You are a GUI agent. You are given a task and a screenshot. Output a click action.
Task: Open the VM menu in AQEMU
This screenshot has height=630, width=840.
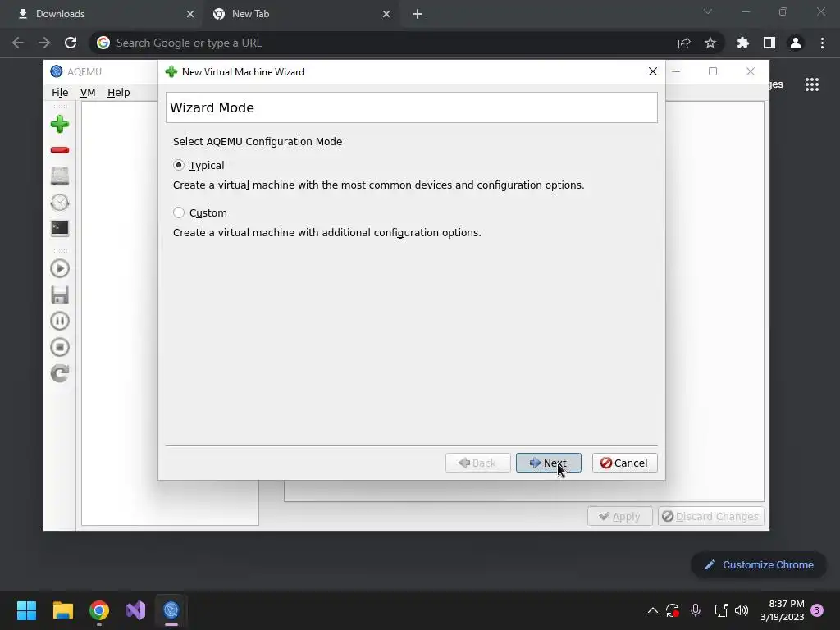pyautogui.click(x=87, y=92)
